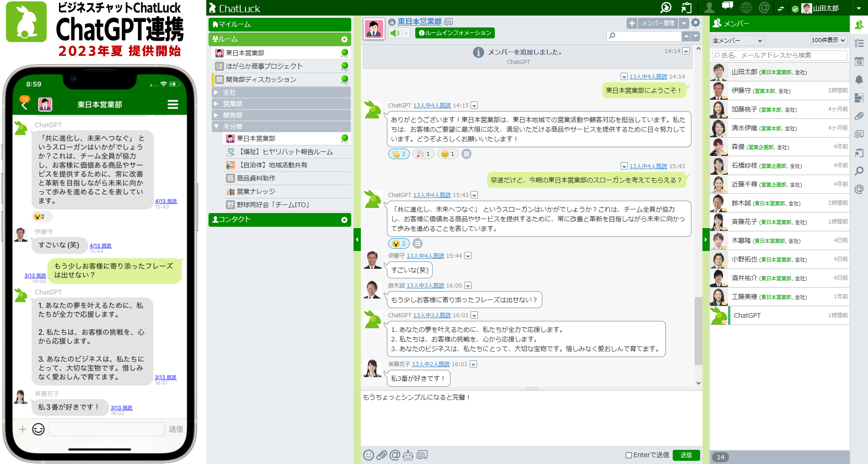
Task: Click the @ mentions icon in the right sidebar
Action: click(859, 190)
